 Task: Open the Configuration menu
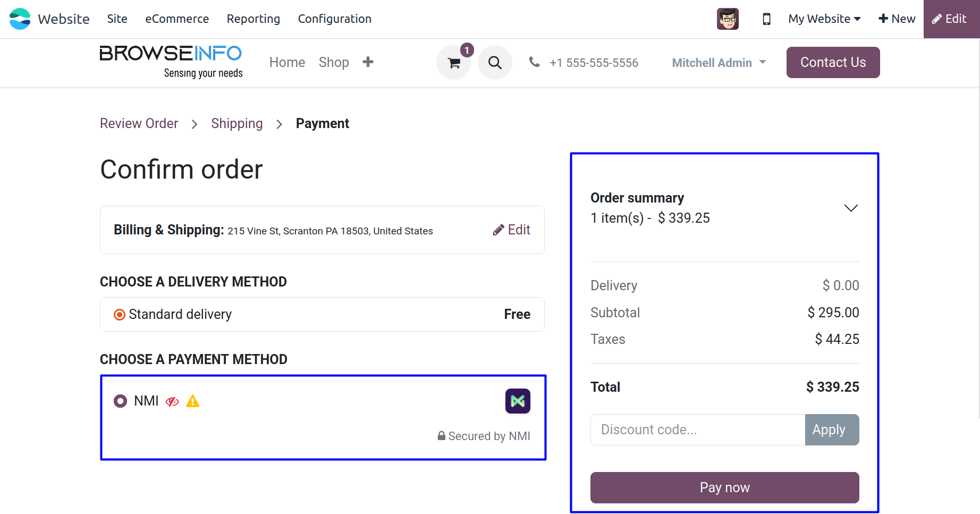point(334,19)
